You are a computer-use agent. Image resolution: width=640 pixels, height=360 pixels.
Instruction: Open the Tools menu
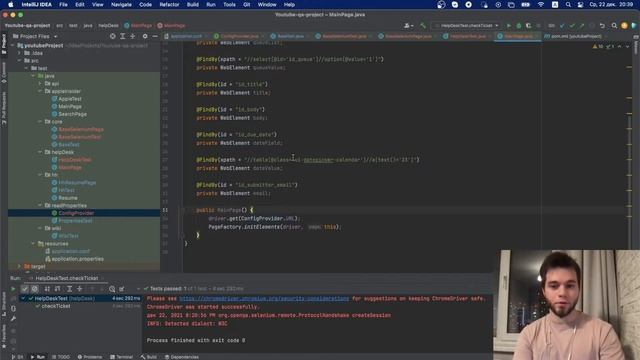click(229, 4)
